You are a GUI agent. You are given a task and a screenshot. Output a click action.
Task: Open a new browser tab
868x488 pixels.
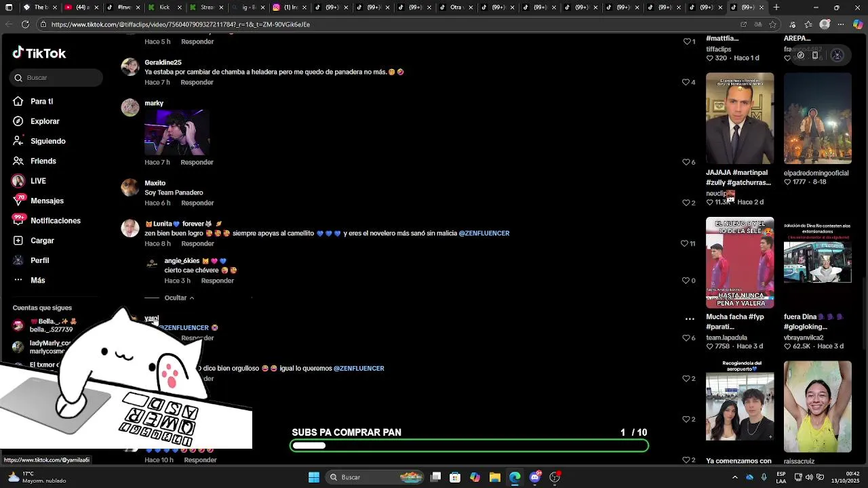pyautogui.click(x=776, y=7)
